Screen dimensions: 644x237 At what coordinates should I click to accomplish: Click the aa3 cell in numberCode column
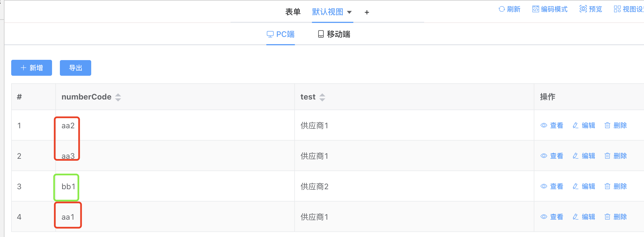pos(68,156)
